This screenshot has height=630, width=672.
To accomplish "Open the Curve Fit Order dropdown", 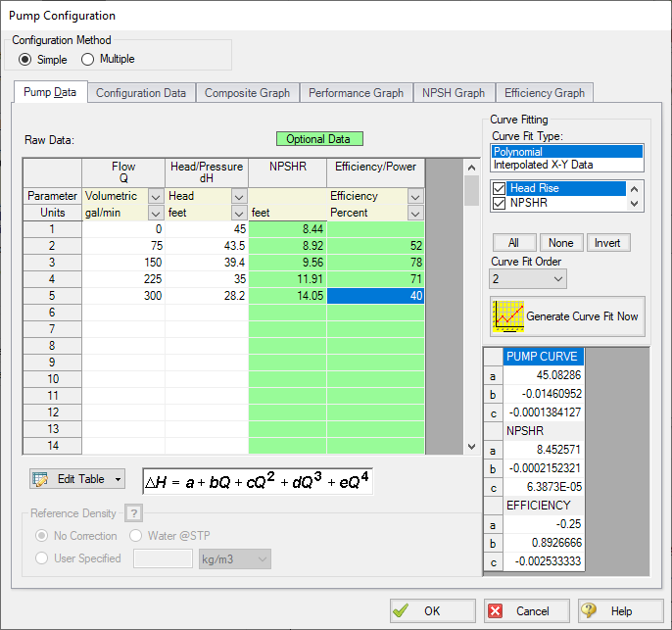I will (528, 279).
